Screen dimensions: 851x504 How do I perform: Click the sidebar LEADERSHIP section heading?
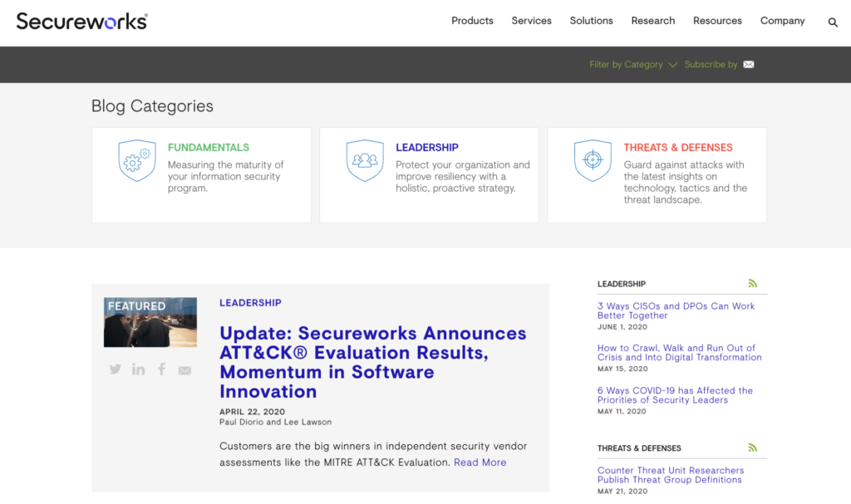coord(622,284)
